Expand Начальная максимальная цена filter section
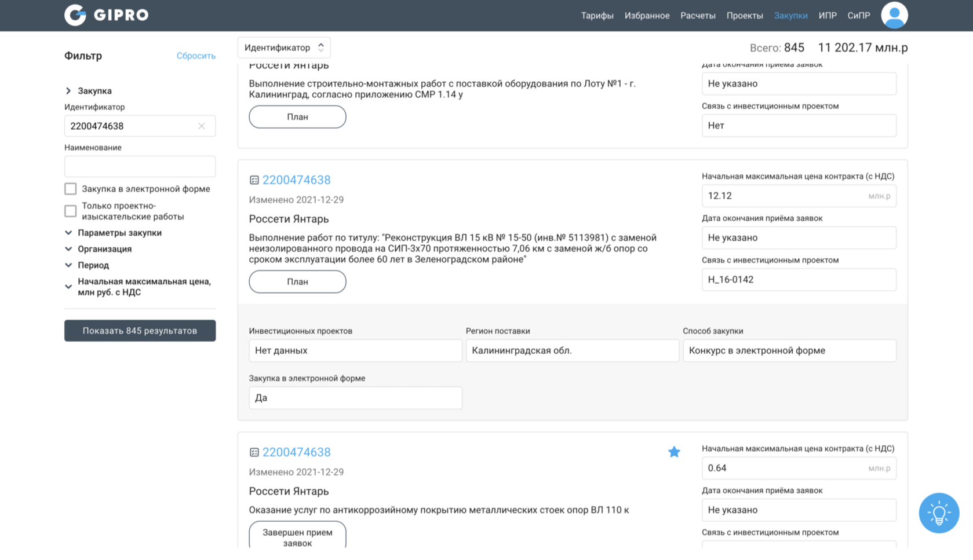The width and height of the screenshot is (973, 560). coord(68,287)
